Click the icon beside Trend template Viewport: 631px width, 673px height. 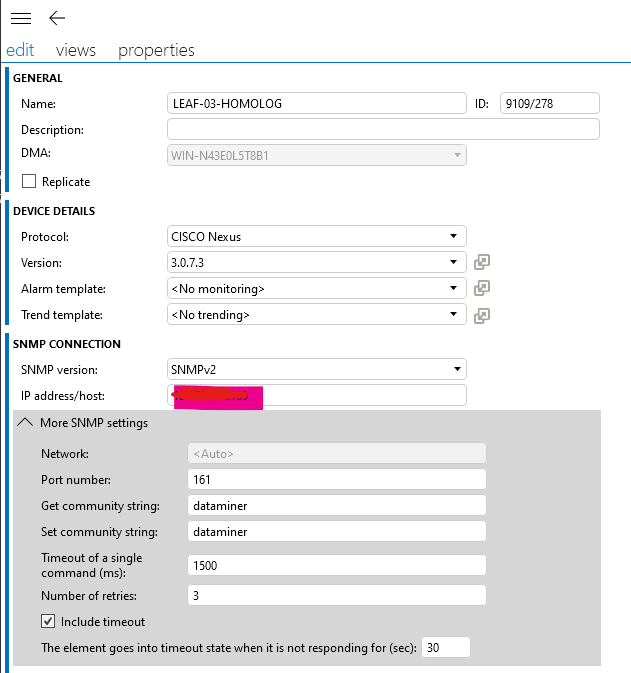click(482, 314)
